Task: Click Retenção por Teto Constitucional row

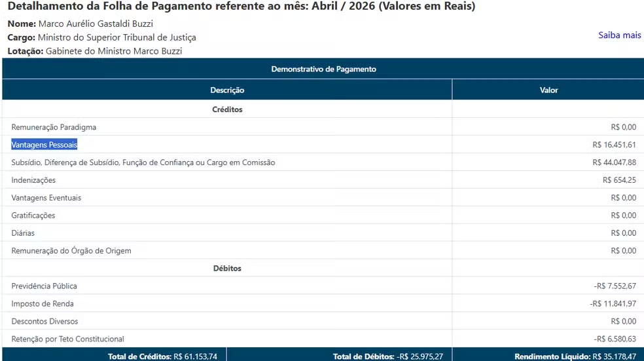Action: tap(323, 339)
